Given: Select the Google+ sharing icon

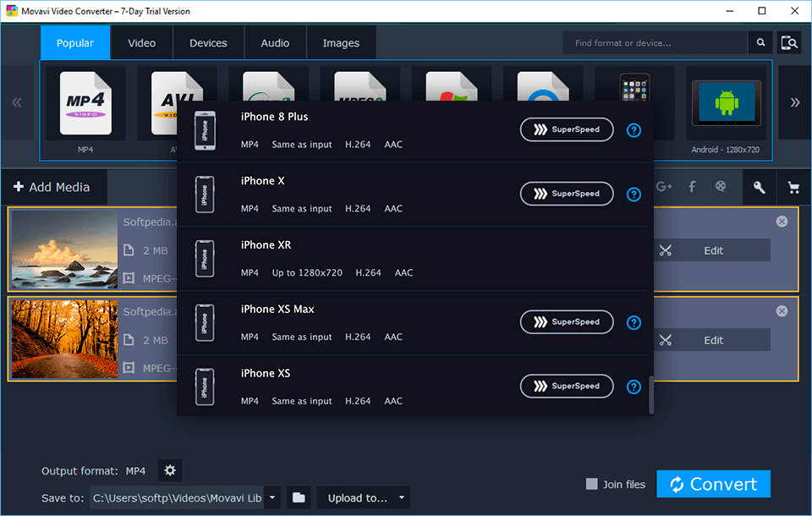Looking at the screenshot, I should [x=664, y=187].
